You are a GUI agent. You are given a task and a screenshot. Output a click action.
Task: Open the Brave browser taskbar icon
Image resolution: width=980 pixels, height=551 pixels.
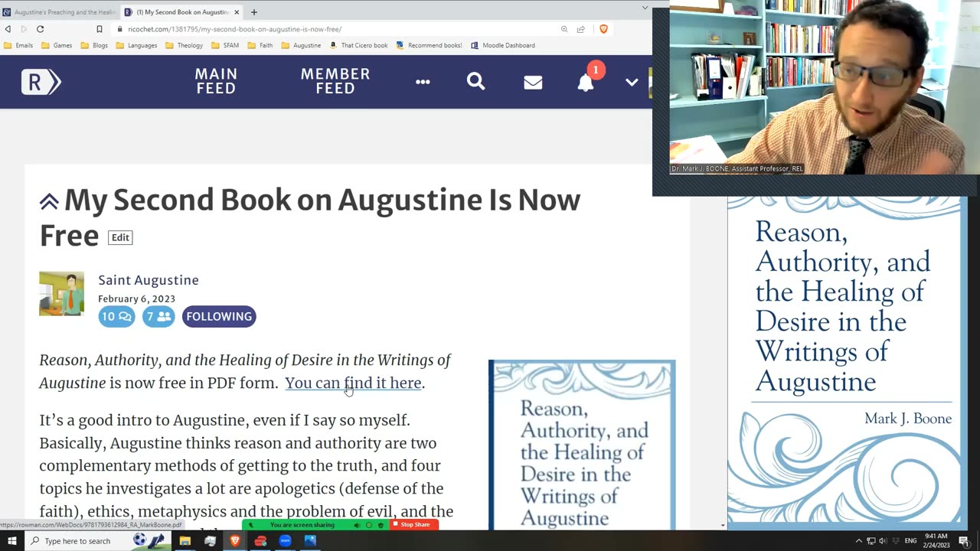pos(235,541)
